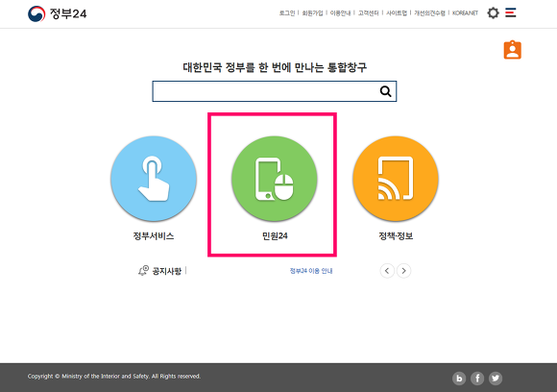Viewport: 557px width, 392px height.
Task: Open the 민원24 green circle icon
Action: (275, 179)
